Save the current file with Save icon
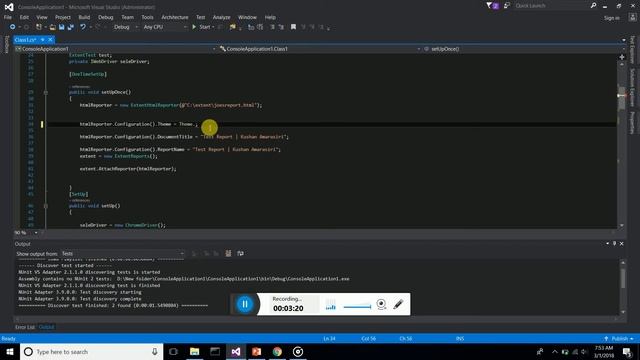The height and width of the screenshot is (360, 640). pyautogui.click(x=62, y=27)
